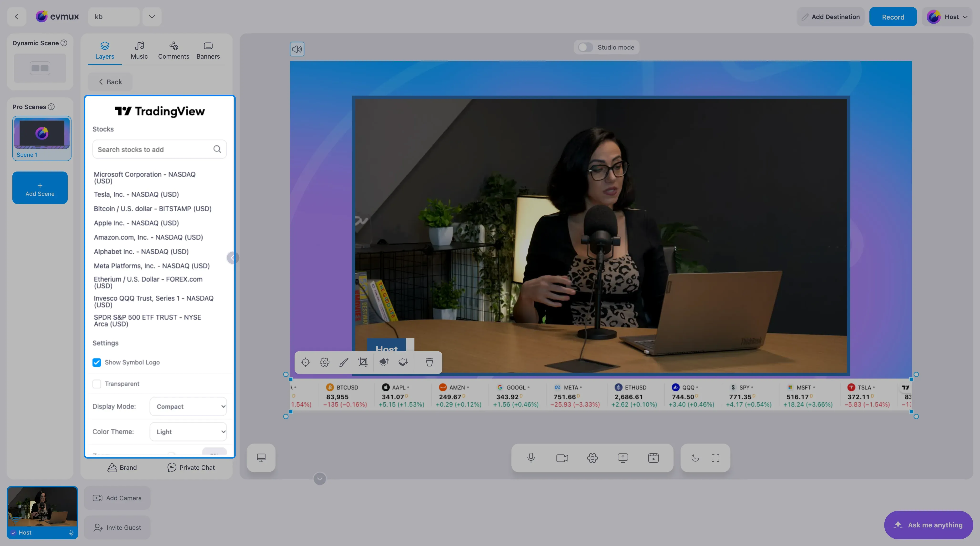Select the Scene 1 thumbnail

(42, 138)
